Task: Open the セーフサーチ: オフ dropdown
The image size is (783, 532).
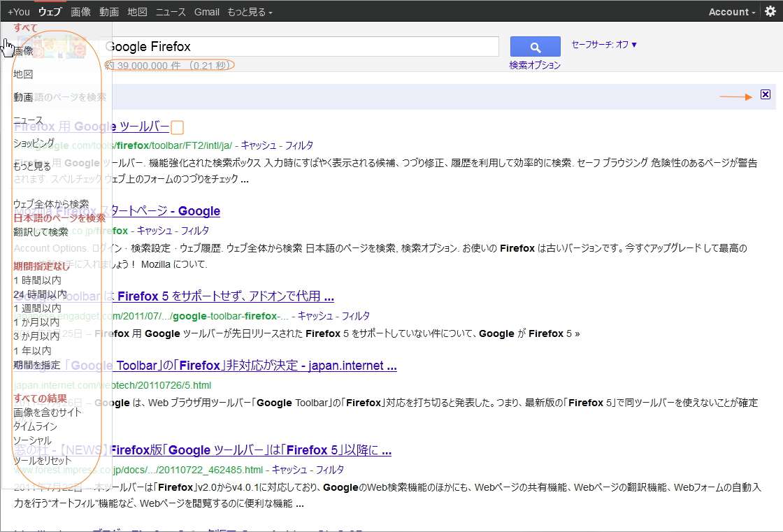Action: tap(604, 45)
